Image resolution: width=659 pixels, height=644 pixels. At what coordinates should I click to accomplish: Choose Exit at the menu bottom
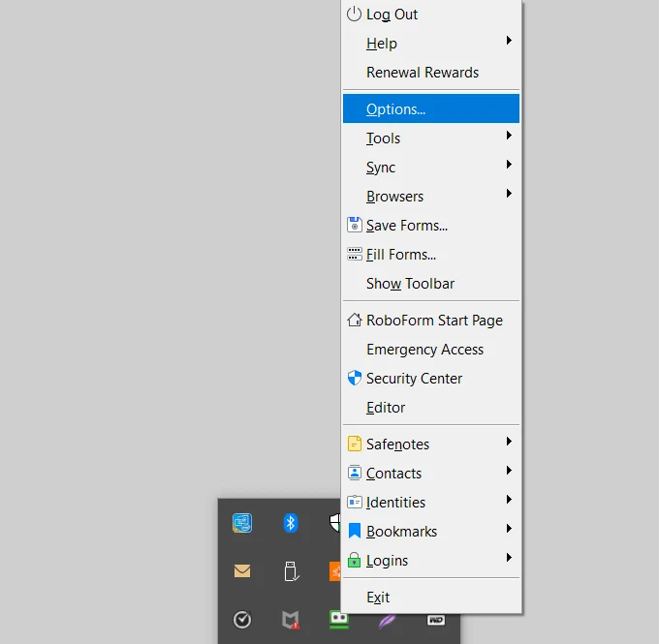coord(431,597)
